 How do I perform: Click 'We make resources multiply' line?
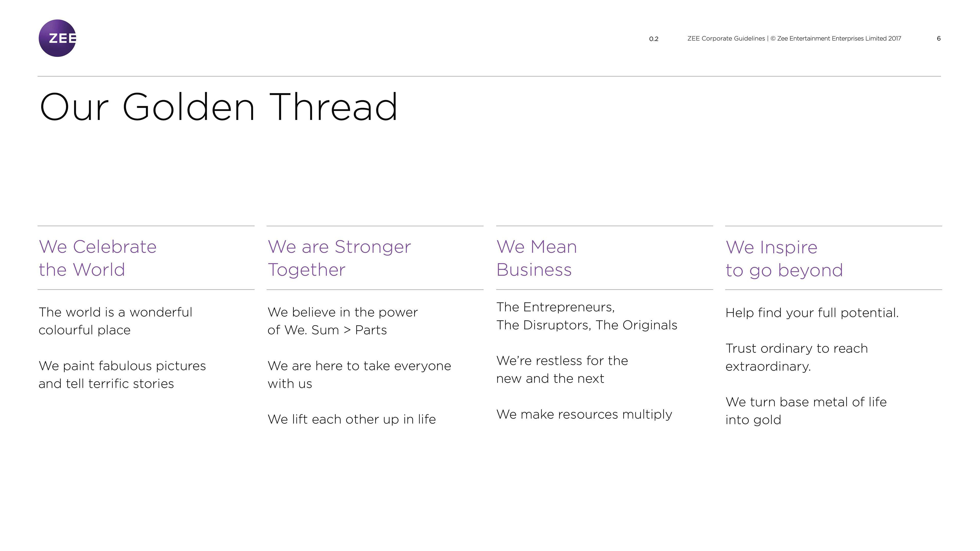tap(584, 414)
